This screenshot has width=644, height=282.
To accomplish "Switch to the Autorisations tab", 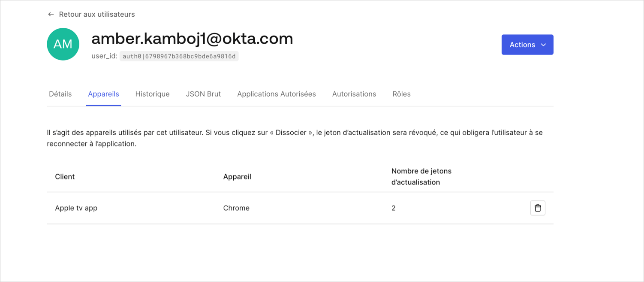I will tap(354, 94).
